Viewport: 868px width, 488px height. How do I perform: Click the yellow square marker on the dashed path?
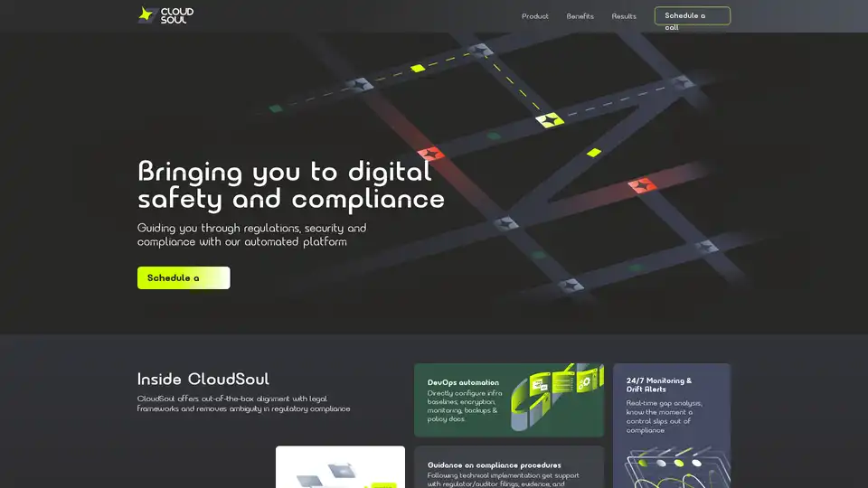[418, 68]
